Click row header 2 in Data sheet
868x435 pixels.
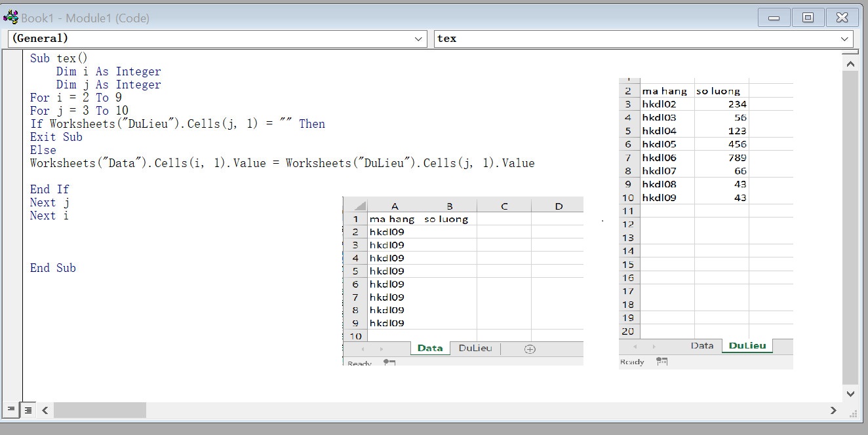(x=355, y=232)
